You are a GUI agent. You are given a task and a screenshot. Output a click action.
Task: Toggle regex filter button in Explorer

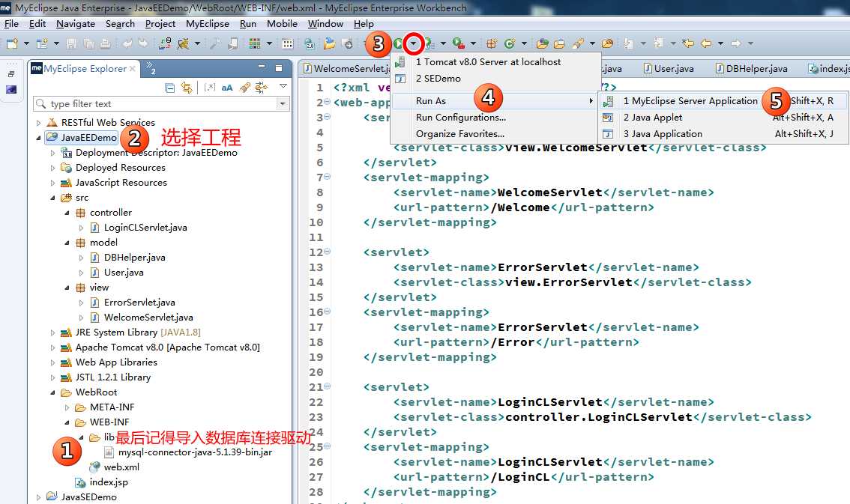(210, 88)
